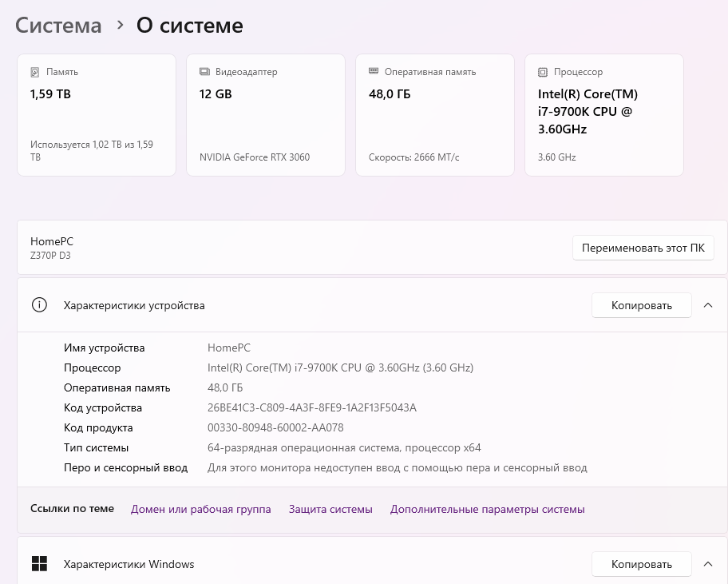Click the RAM icon beside Оперативная память
728x584 pixels.
pyautogui.click(x=374, y=72)
